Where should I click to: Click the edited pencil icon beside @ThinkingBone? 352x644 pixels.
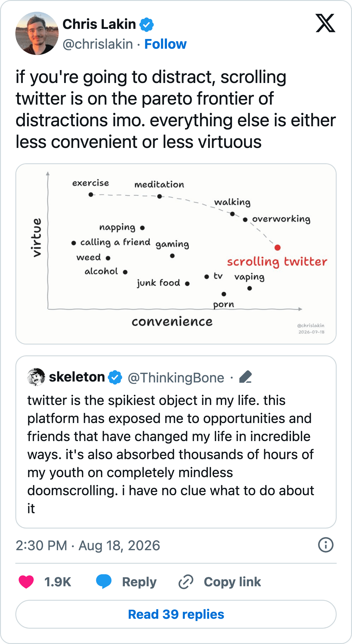click(x=245, y=377)
